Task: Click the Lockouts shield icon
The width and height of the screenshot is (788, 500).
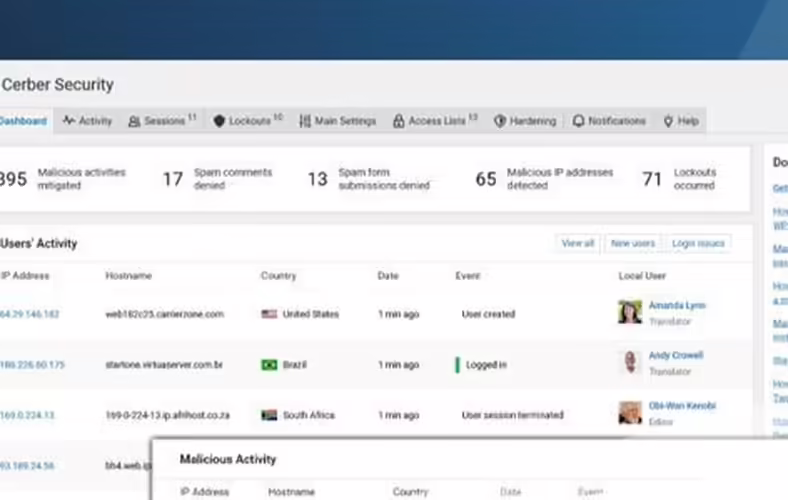Action: 219,121
